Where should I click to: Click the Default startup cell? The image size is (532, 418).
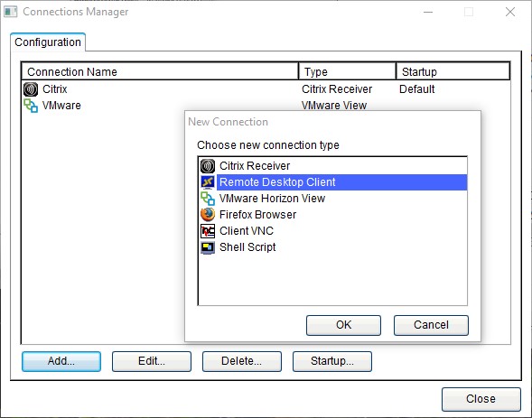(x=417, y=89)
